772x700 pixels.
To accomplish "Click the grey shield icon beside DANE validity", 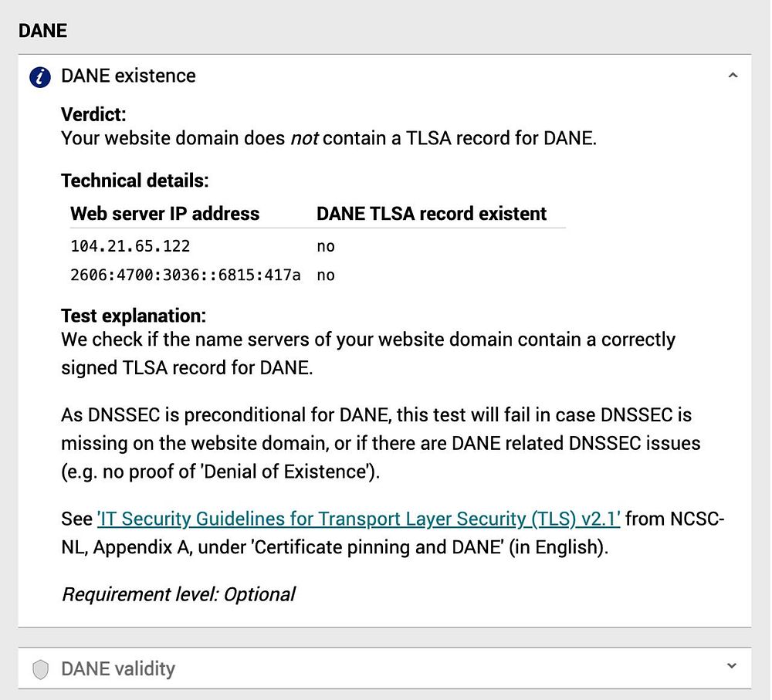I will pos(40,669).
